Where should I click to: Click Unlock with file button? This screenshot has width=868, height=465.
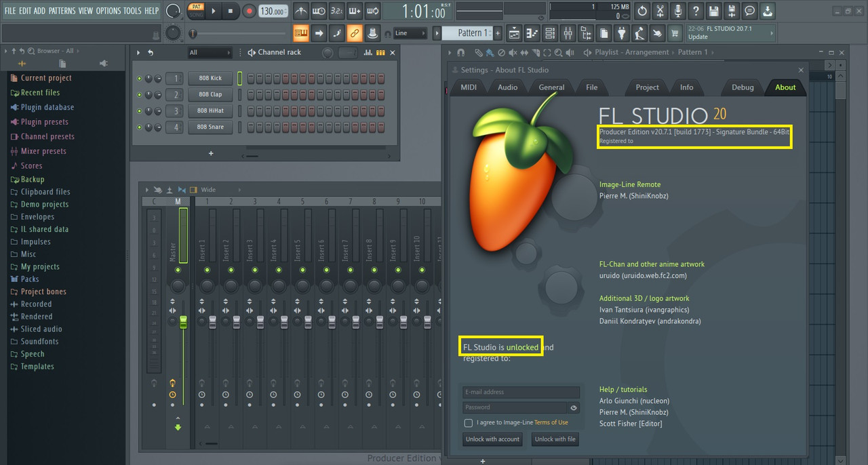tap(555, 439)
